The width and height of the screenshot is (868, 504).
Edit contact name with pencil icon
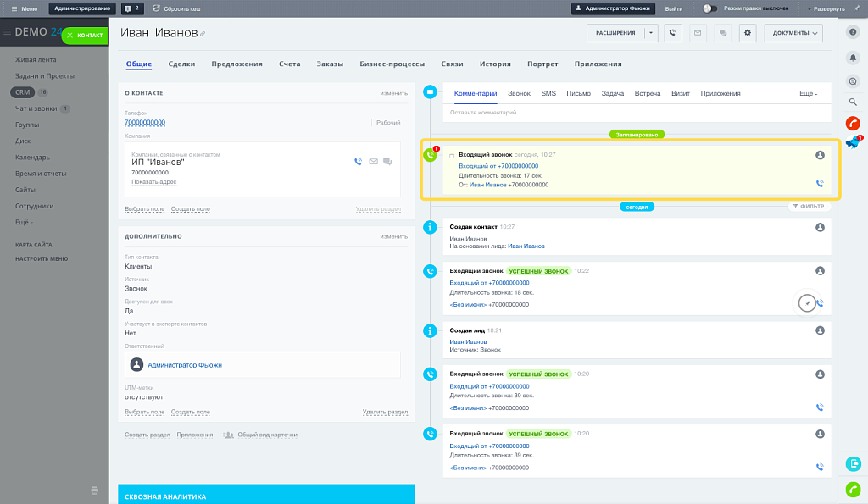[203, 34]
